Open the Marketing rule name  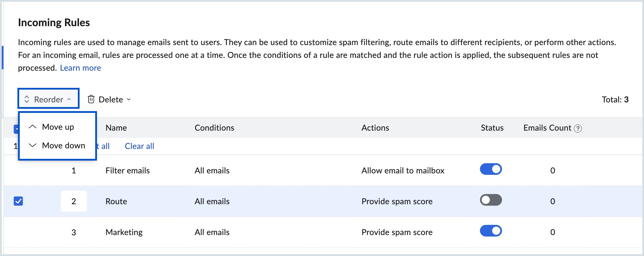coord(124,232)
